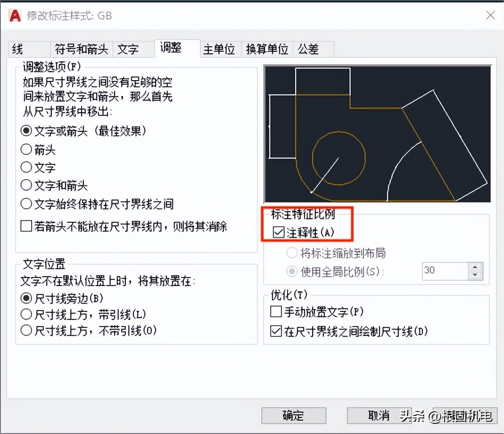Click the 确定 button
The image size is (504, 434).
(293, 415)
